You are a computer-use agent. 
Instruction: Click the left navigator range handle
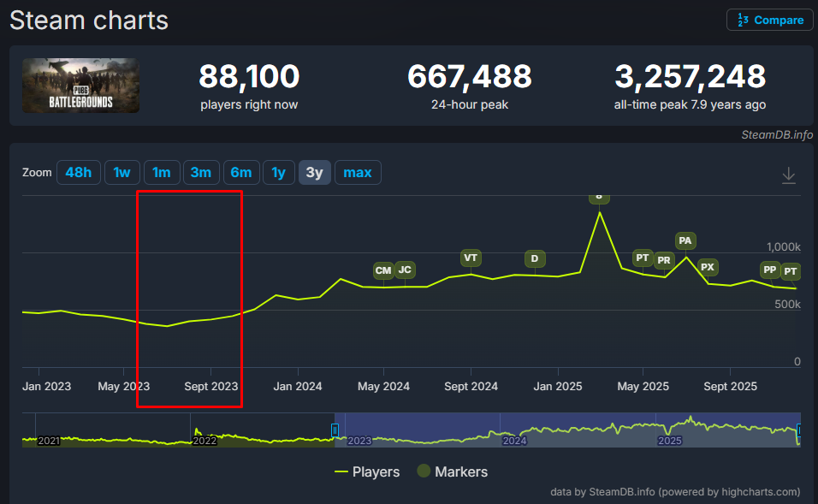[x=335, y=430]
